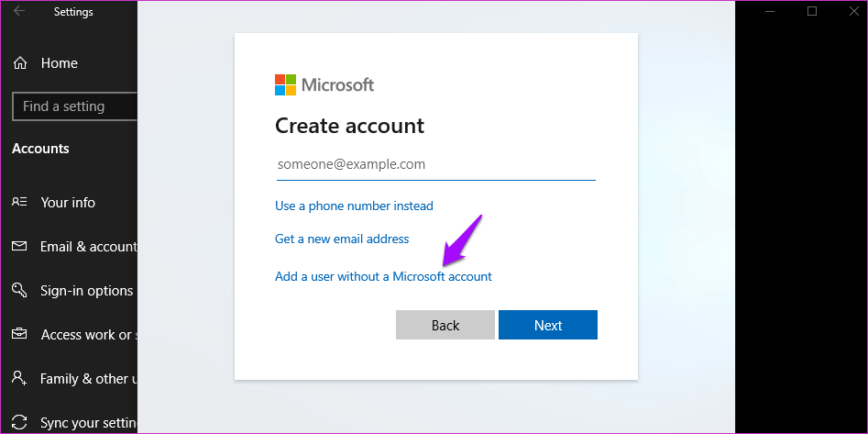
Task: Click the Accounts heading in sidebar
Action: [40, 149]
